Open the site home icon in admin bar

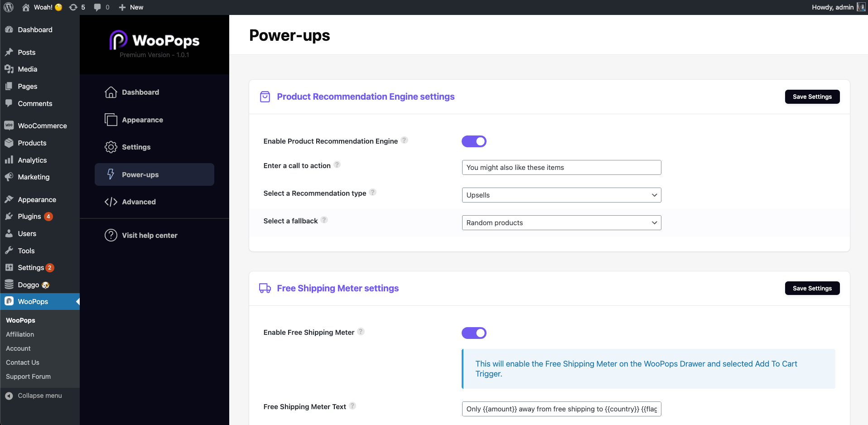point(26,7)
